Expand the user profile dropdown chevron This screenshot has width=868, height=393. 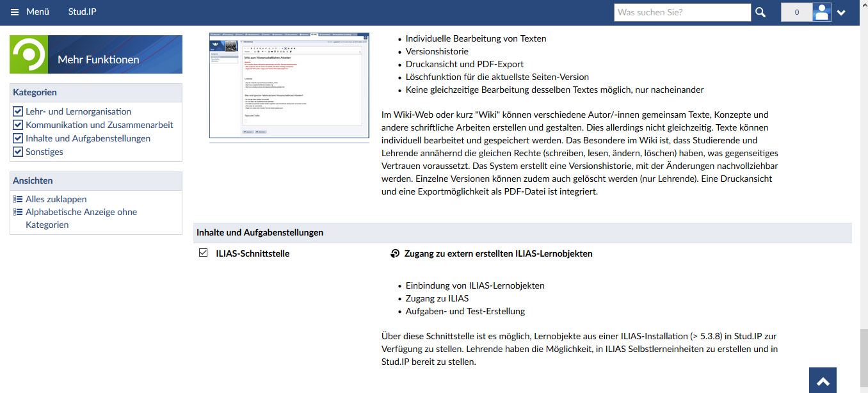[x=841, y=13]
